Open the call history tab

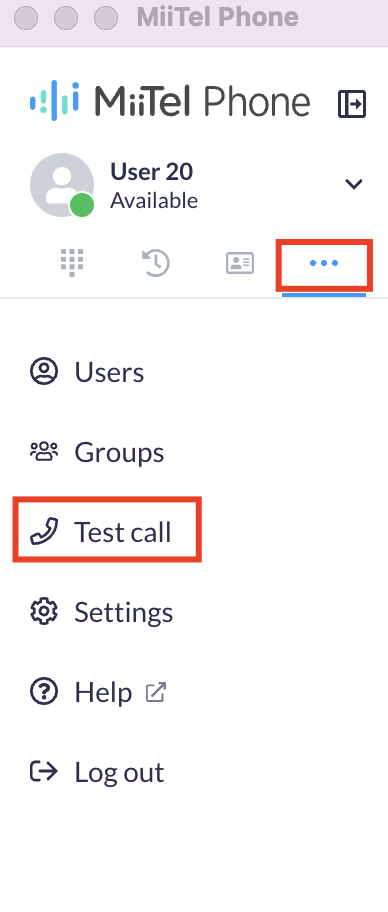pos(156,263)
